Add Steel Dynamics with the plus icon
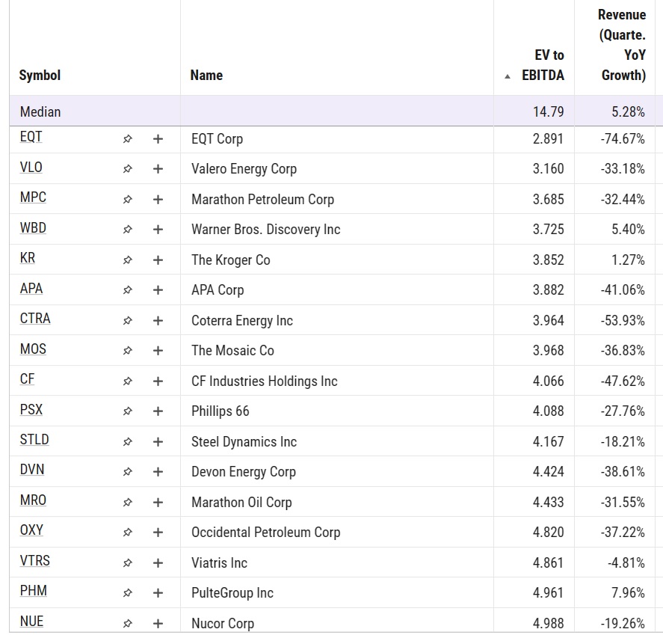Image resolution: width=663 pixels, height=644 pixels. tap(158, 442)
